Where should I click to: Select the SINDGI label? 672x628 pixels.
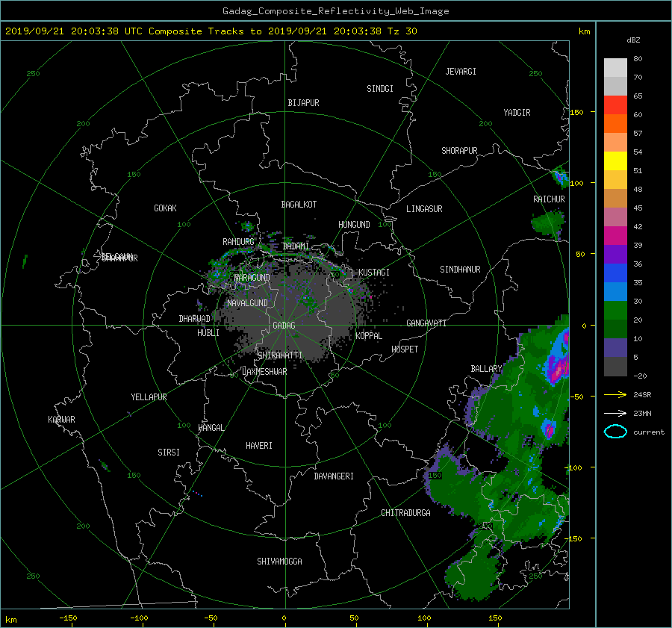[x=380, y=89]
